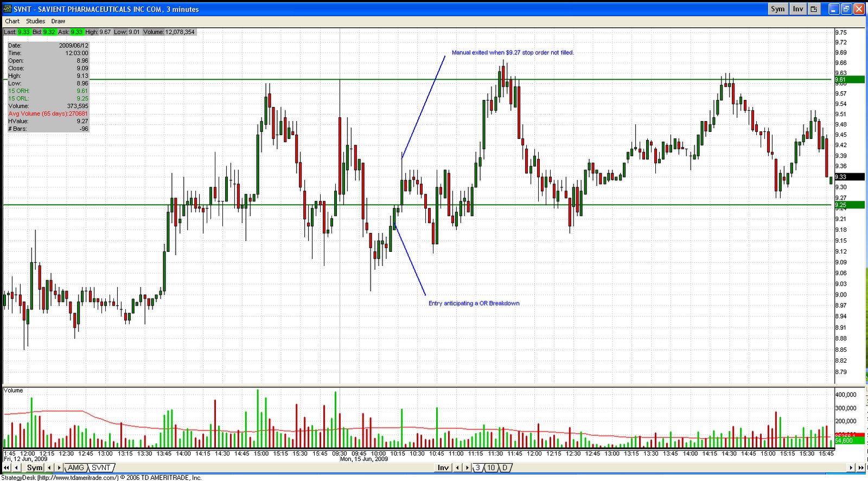Select the 10 minute interval tab
The image size is (868, 481).
click(x=491, y=467)
